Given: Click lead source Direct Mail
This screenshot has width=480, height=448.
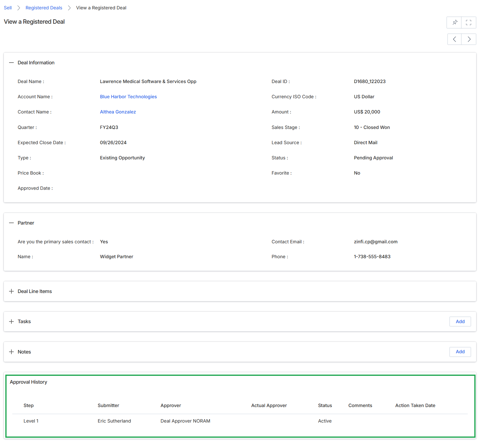Looking at the screenshot, I should click(366, 143).
